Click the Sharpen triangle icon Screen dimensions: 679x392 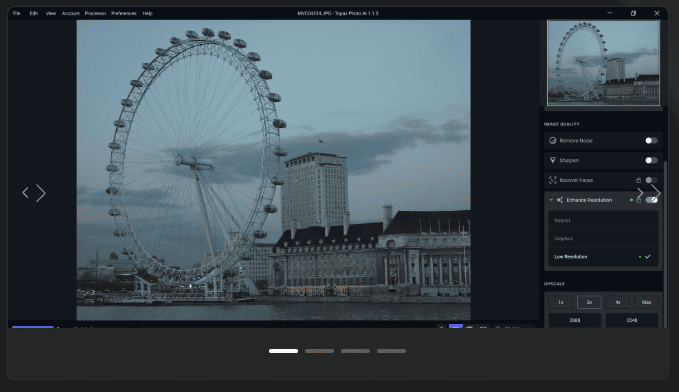[x=553, y=160]
